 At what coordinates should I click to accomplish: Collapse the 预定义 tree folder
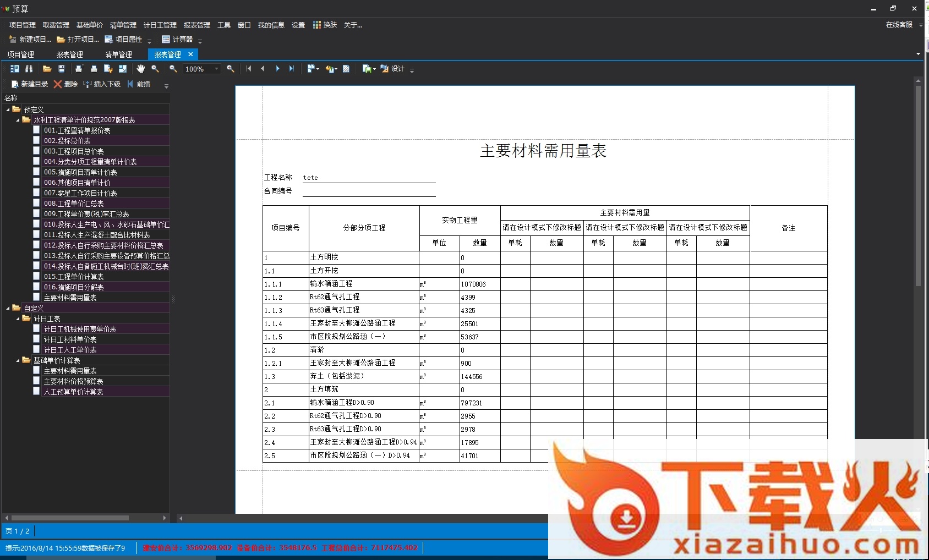tap(8, 109)
